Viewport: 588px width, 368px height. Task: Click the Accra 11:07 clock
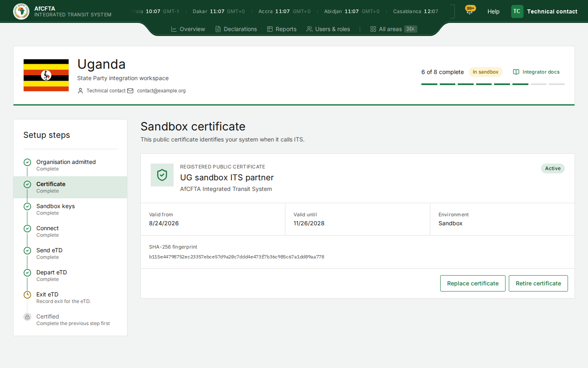tap(284, 11)
